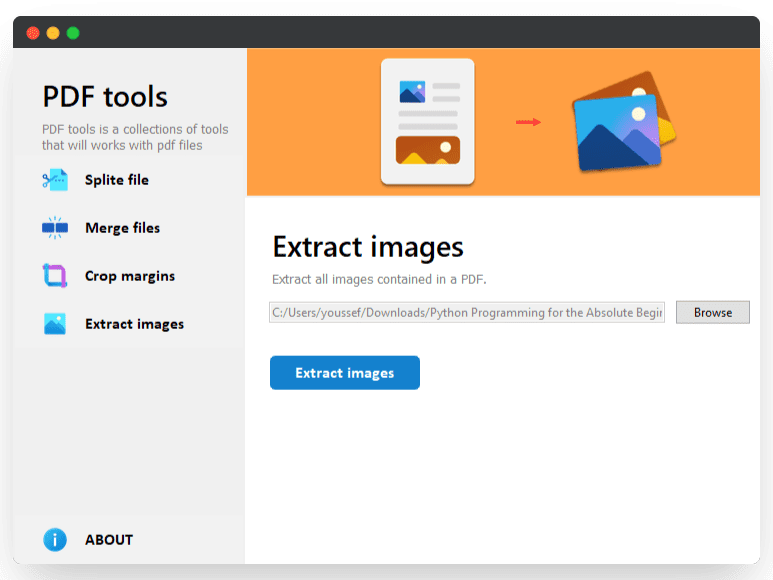This screenshot has width=773, height=580.
Task: Click the Merge files icon in sidebar
Action: [x=55, y=228]
